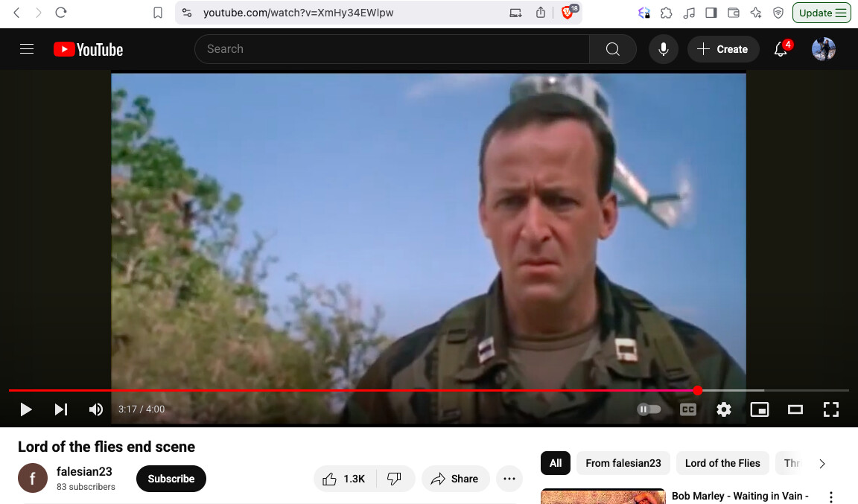Click the address bar URL
Viewport: 858px width, 504px height.
[x=298, y=13]
